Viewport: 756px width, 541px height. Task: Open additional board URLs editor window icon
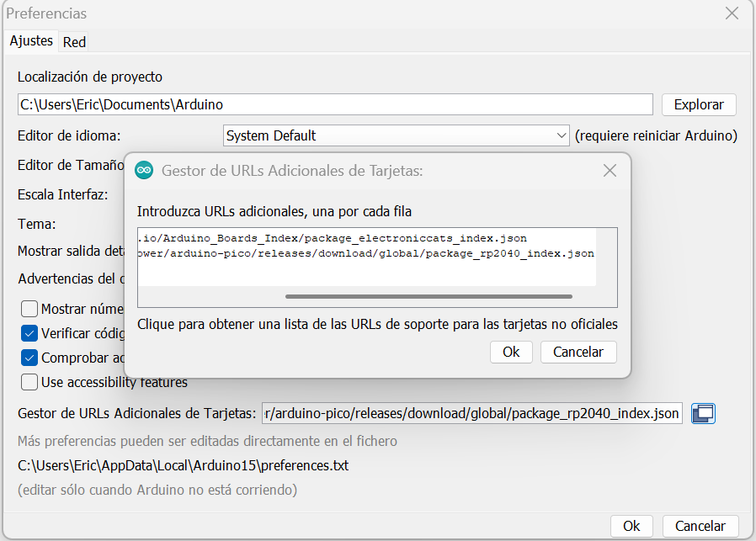click(703, 413)
